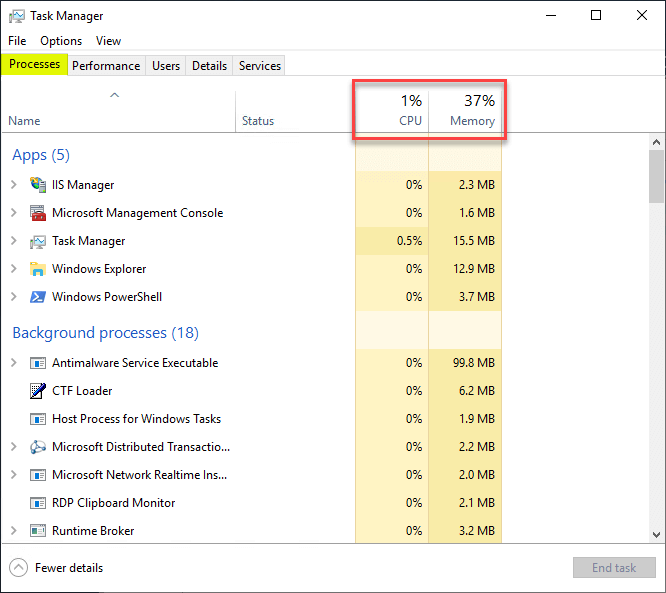The width and height of the screenshot is (666, 593).
Task: Expand the Task Manager process row
Action: [14, 241]
